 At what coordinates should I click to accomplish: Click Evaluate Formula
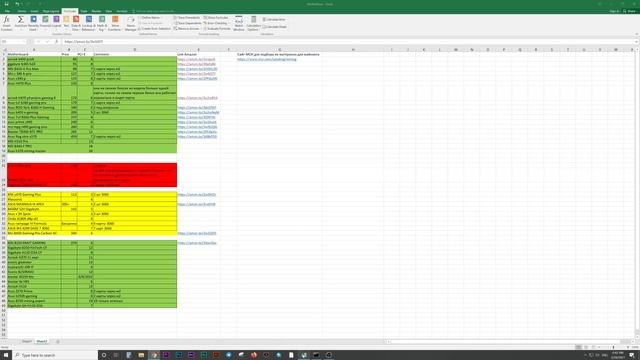click(x=217, y=29)
